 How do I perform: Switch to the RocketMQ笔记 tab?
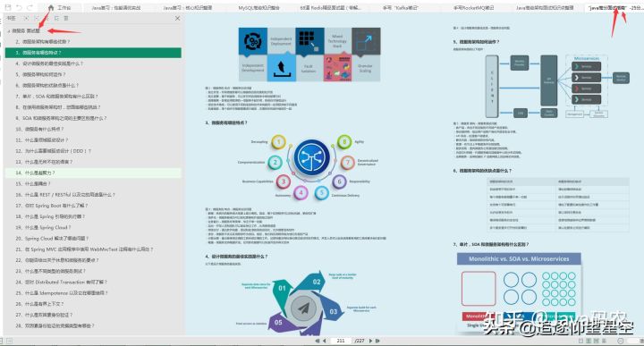(473, 8)
